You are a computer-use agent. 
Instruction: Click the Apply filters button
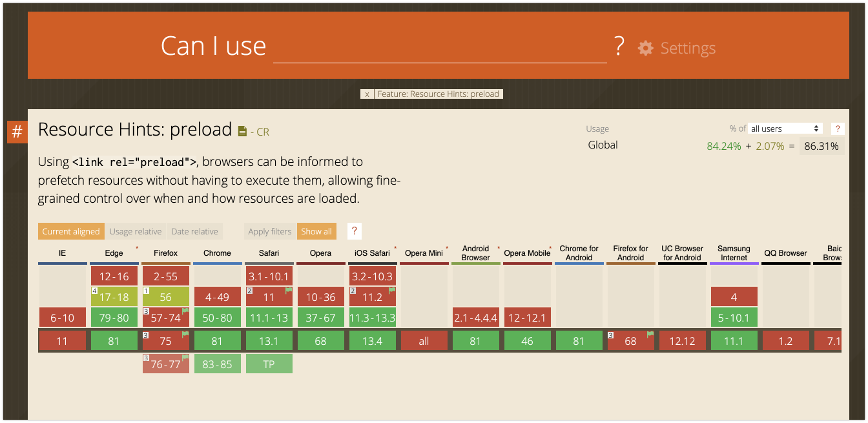[270, 231]
